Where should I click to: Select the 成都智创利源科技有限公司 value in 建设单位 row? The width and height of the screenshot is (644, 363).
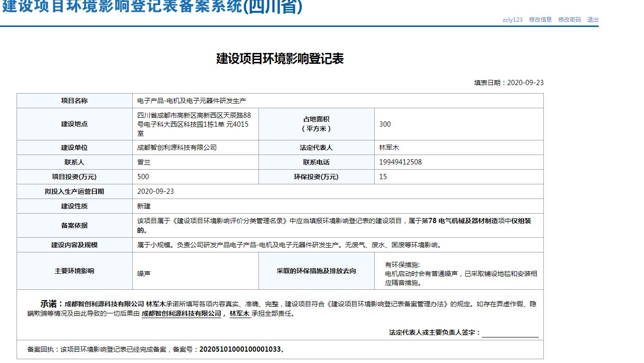point(177,147)
